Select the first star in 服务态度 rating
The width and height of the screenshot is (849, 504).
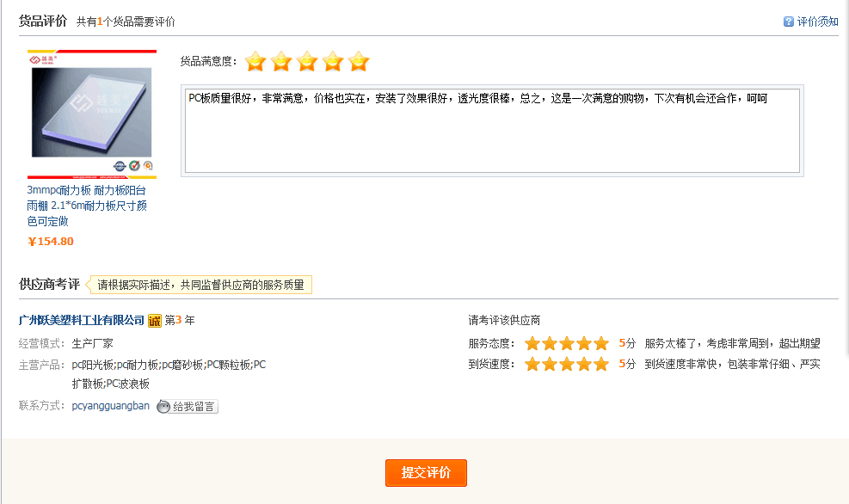point(533,342)
